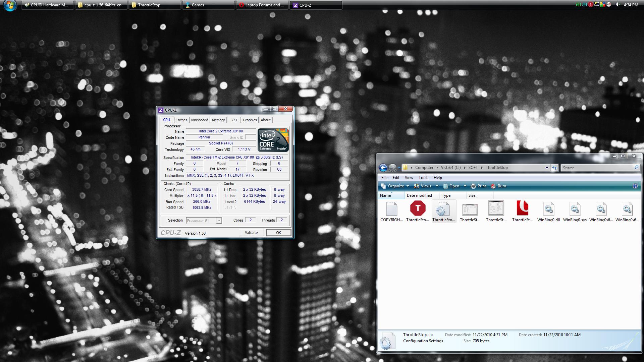Screen dimensions: 644x362
Task: Open the Tools menu in Explorer
Action: pyautogui.click(x=423, y=178)
